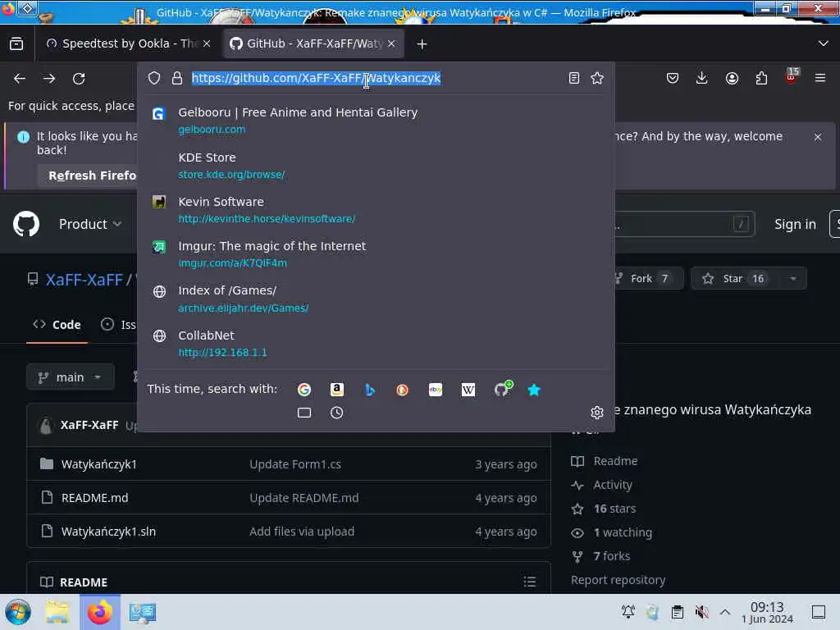Search in history clock icon
The image size is (840, 630).
click(x=336, y=413)
